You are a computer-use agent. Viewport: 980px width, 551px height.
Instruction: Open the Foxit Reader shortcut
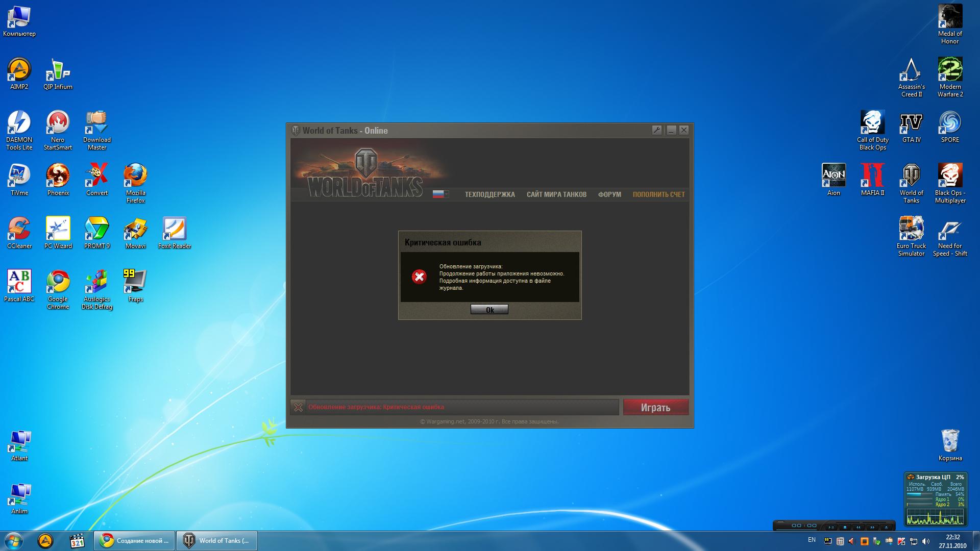click(x=174, y=233)
